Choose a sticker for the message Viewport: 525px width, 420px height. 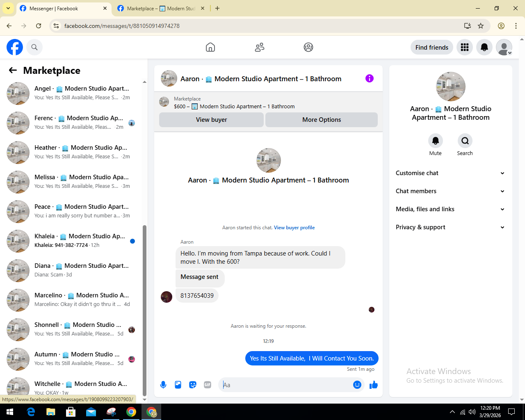[193, 385]
